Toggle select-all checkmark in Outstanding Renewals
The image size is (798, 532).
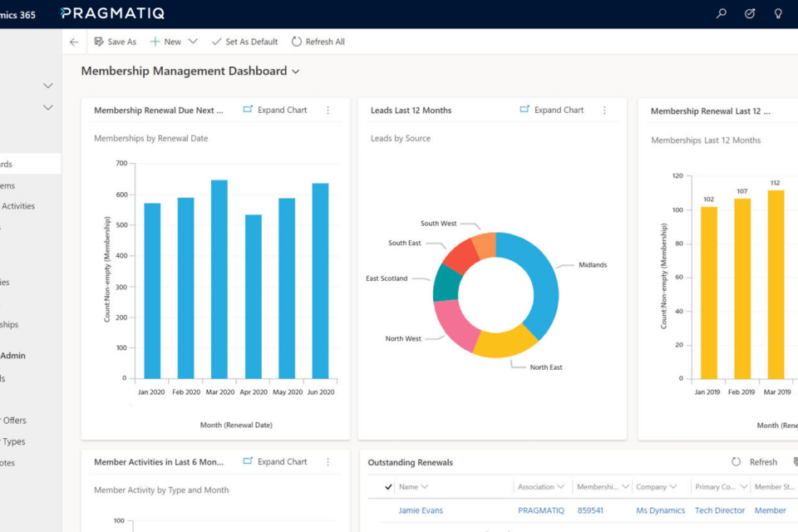[x=388, y=487]
